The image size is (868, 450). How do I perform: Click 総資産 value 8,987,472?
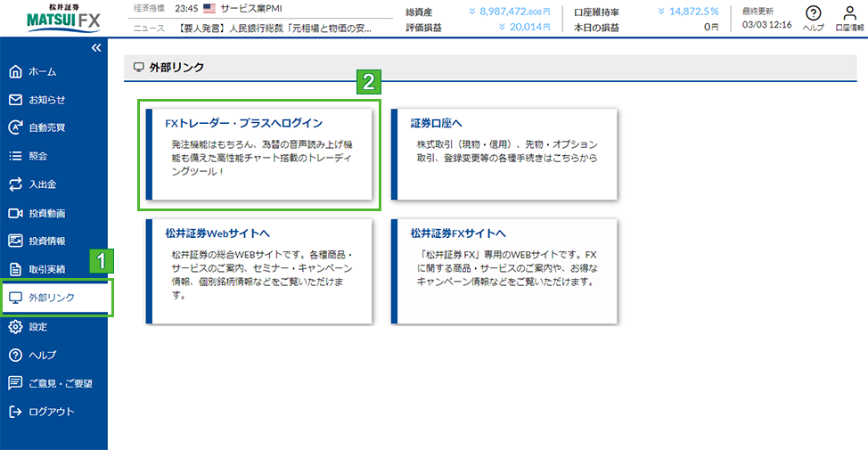[x=515, y=12]
